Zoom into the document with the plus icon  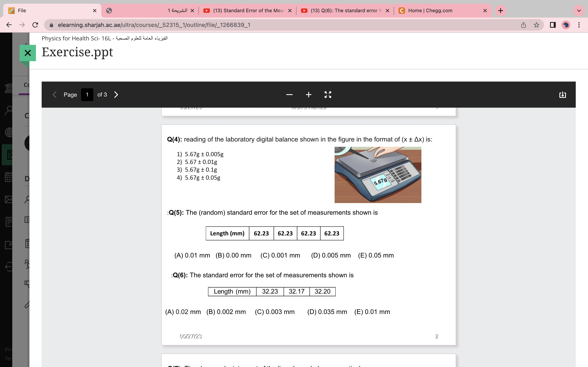click(x=308, y=95)
